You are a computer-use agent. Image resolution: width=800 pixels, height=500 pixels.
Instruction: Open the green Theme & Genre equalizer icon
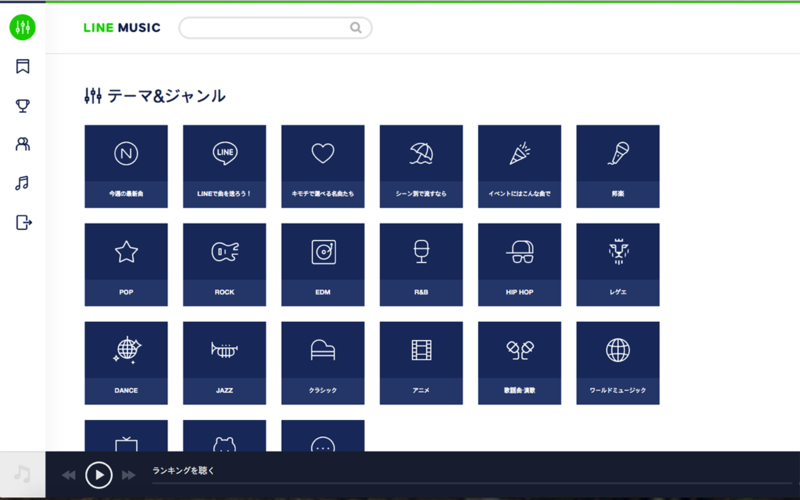pos(22,27)
